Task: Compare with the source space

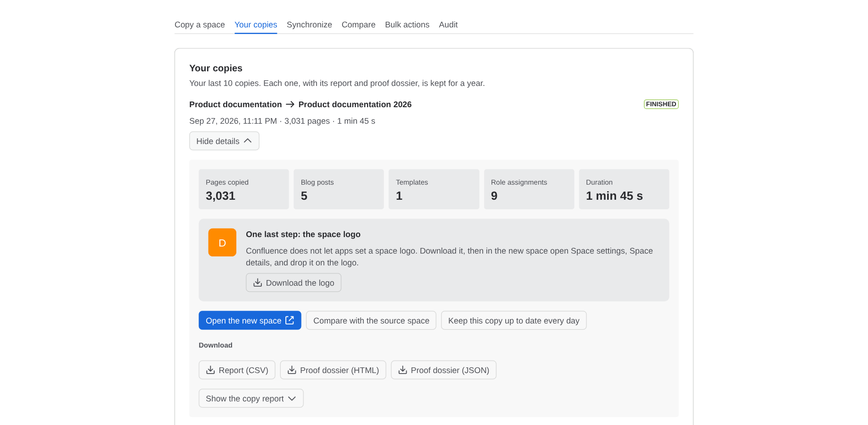Action: tap(371, 321)
